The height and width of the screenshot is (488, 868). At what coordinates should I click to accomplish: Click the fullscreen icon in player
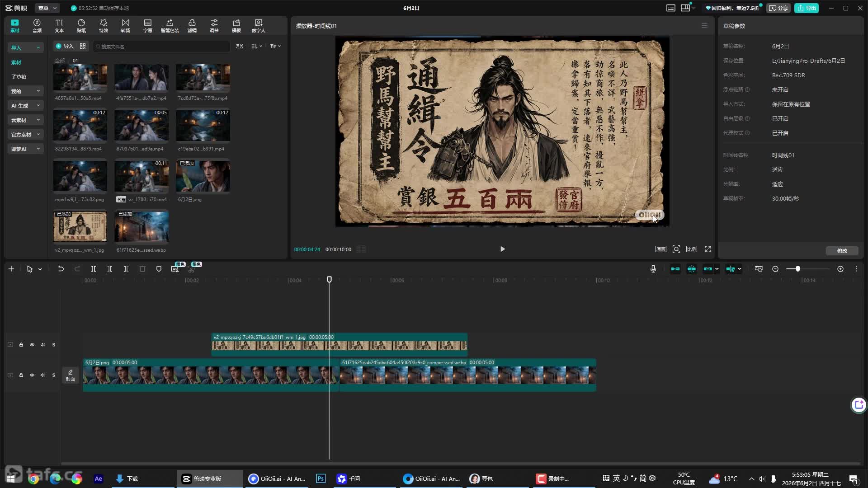708,249
